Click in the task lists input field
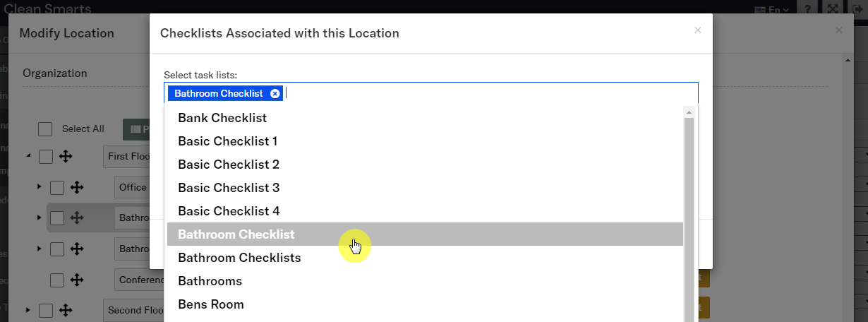Image resolution: width=868 pixels, height=322 pixels. coord(487,93)
